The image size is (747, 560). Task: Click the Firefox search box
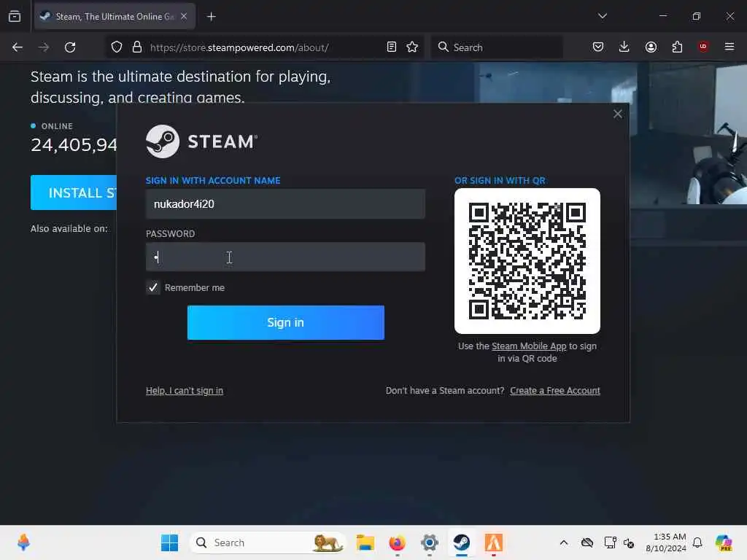tap(497, 47)
